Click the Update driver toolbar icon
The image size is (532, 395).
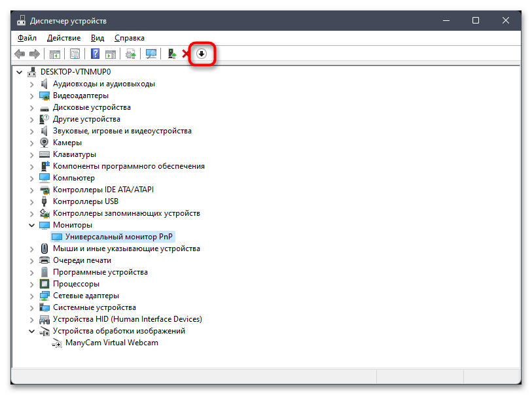point(131,54)
